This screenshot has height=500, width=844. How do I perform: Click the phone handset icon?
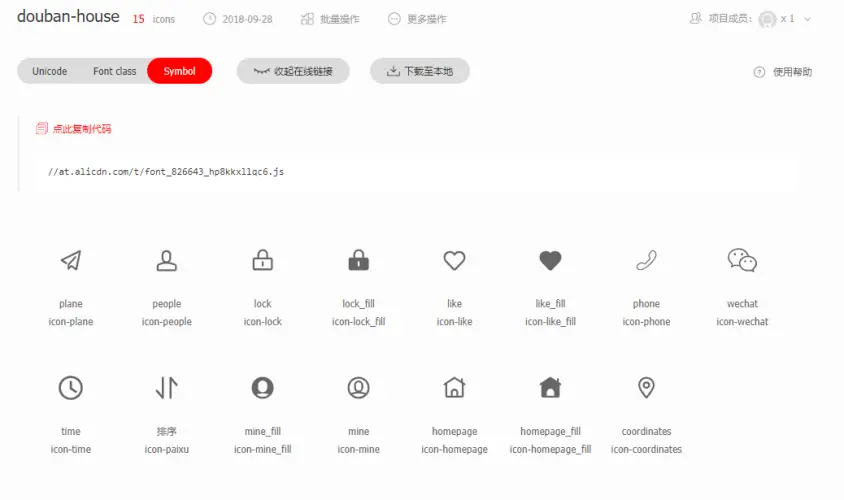[646, 260]
